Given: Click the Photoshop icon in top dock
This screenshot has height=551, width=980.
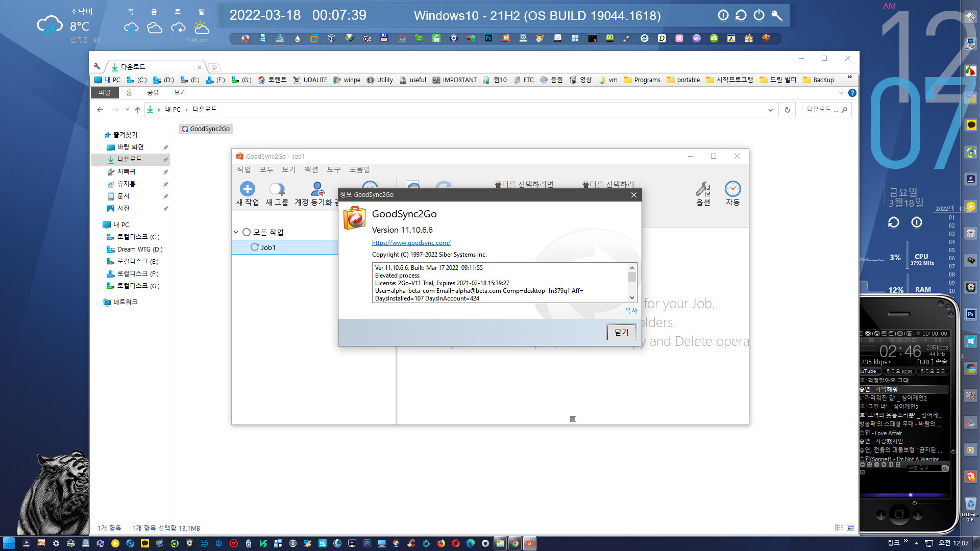Looking at the screenshot, I should 488,38.
